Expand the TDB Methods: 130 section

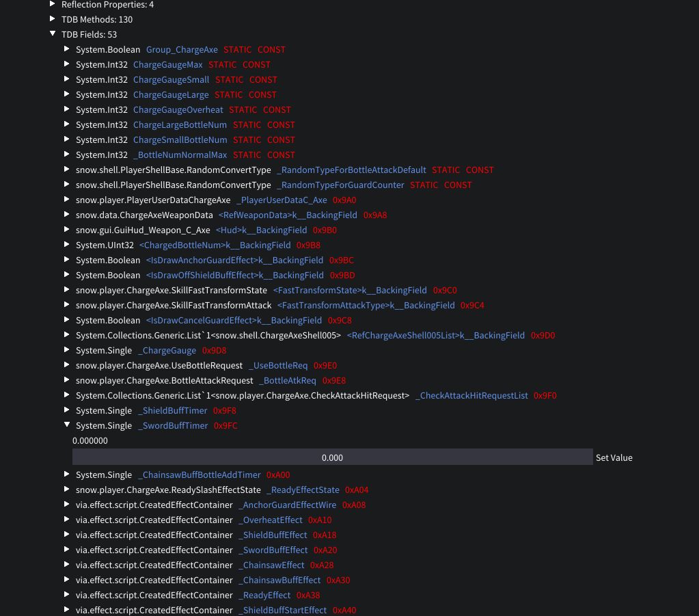click(x=53, y=19)
